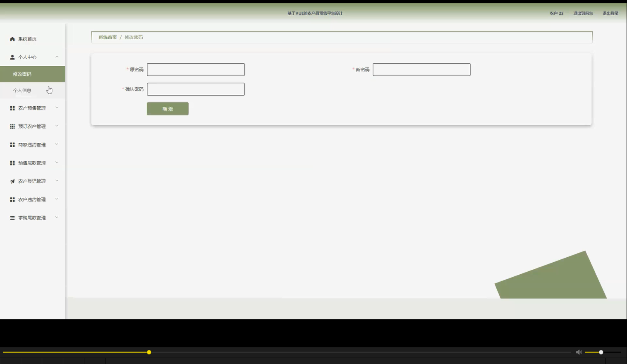Screen dimensions: 627x364
Task: Click the grid icon beside 预订农产管理
Action: click(x=12, y=127)
